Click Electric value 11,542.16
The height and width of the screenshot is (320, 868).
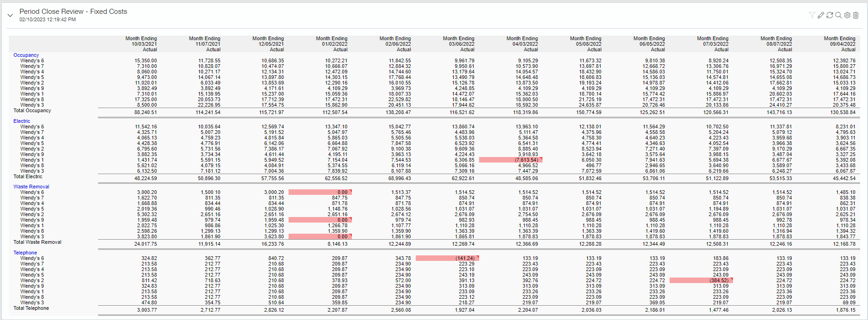(x=146, y=127)
